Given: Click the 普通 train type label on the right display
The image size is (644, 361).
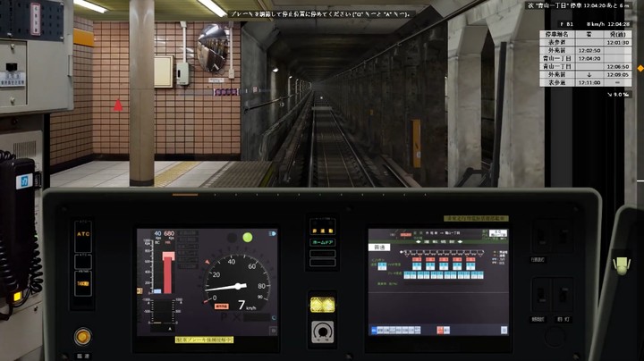Looking at the screenshot, I should [379, 248].
